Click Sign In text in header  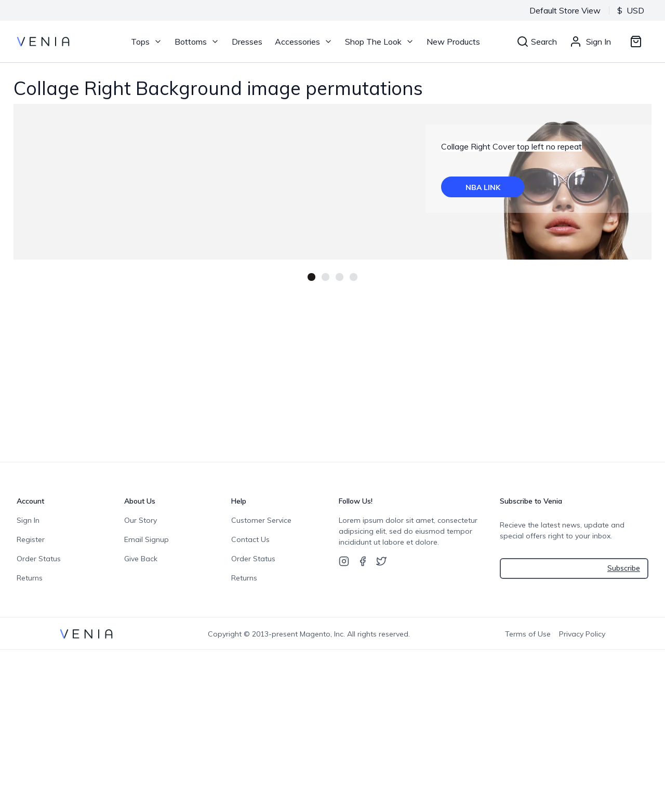(x=598, y=42)
